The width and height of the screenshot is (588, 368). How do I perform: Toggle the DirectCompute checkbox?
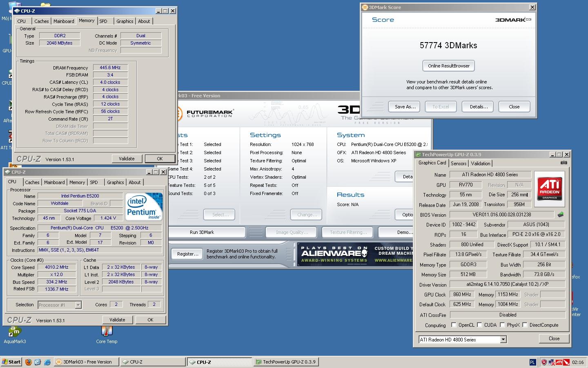tap(525, 325)
